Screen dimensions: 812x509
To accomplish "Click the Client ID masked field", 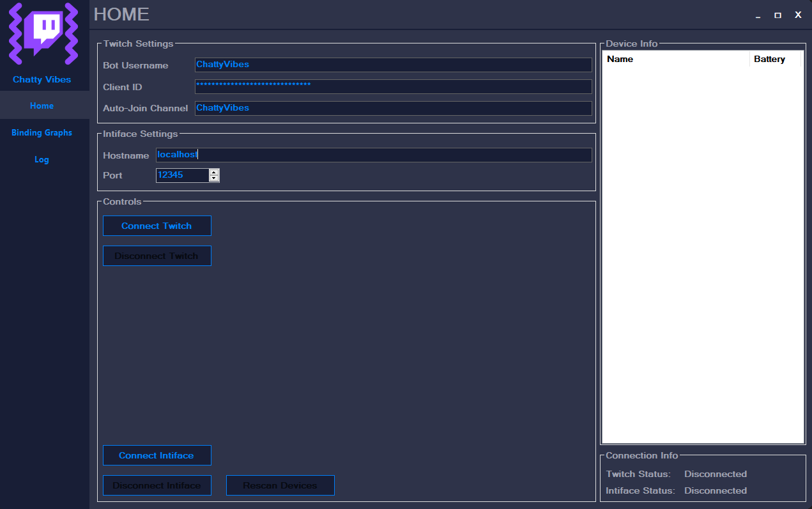I will [x=393, y=86].
